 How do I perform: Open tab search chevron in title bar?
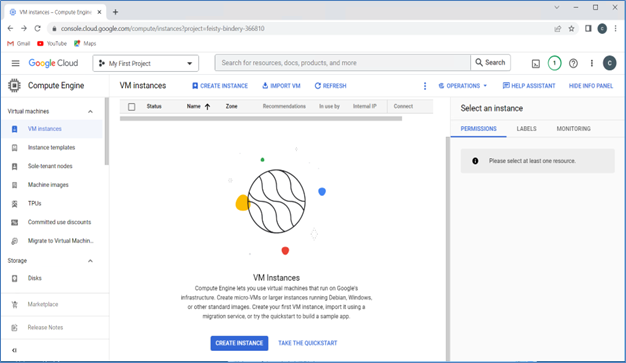pyautogui.click(x=557, y=7)
